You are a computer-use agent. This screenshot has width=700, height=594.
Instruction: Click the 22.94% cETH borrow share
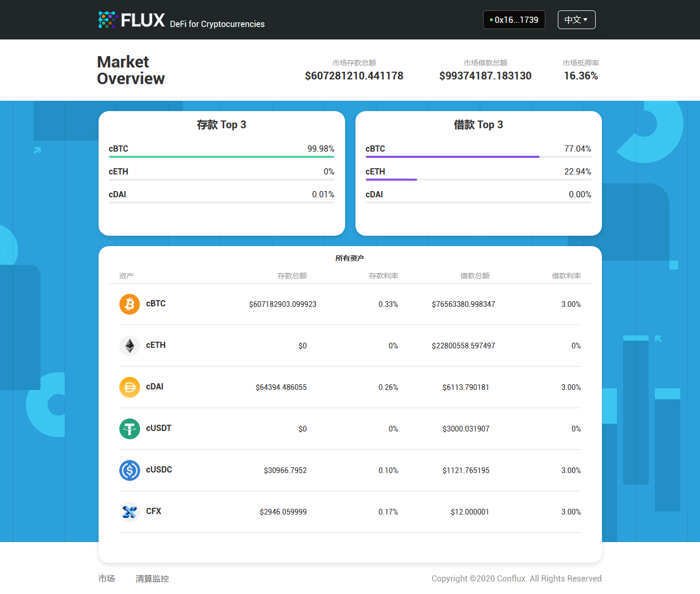578,171
